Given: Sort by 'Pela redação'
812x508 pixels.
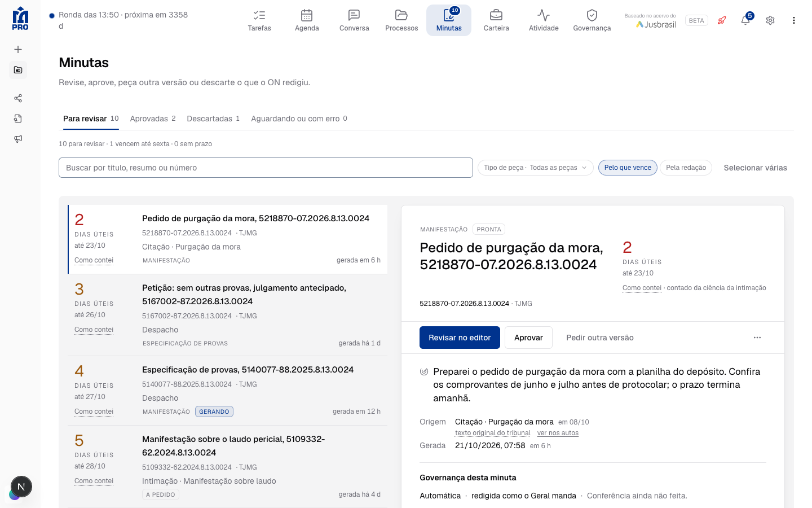Looking at the screenshot, I should click(x=686, y=168).
